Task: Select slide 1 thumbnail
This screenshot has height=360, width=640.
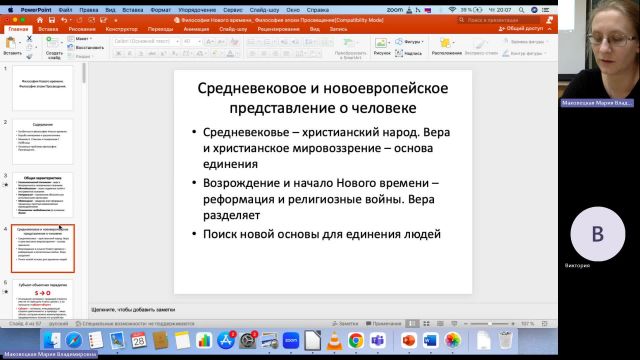Action: pos(42,88)
